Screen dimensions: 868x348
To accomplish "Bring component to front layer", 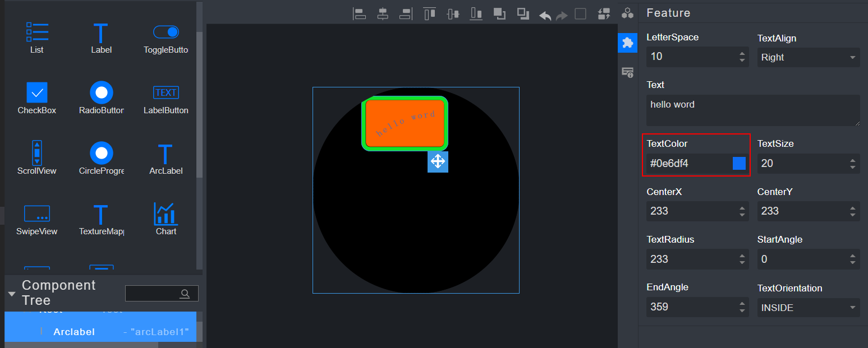I will click(x=499, y=14).
